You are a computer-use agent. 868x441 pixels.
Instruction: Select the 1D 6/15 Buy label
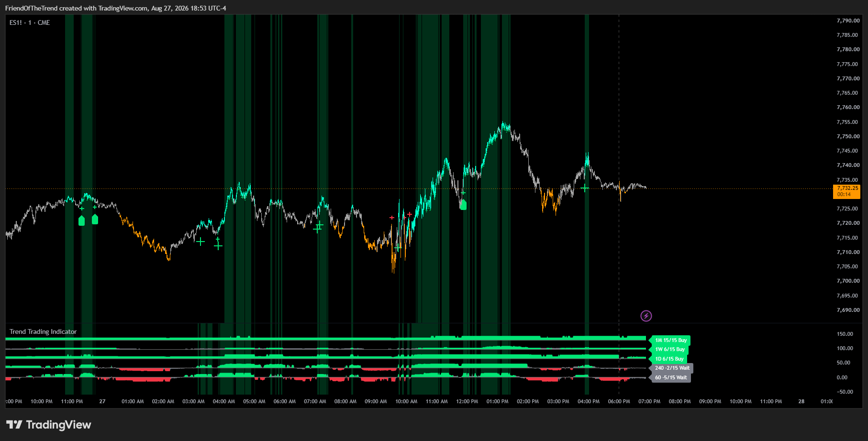(x=669, y=359)
